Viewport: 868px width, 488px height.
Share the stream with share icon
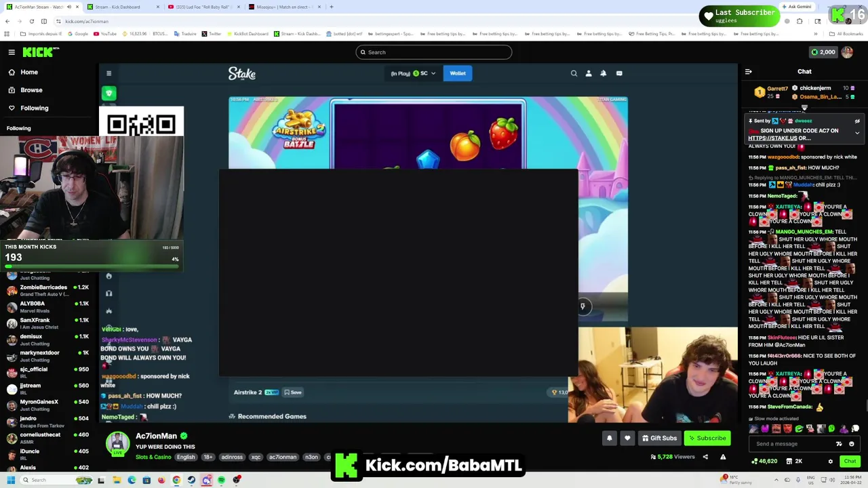click(x=705, y=457)
